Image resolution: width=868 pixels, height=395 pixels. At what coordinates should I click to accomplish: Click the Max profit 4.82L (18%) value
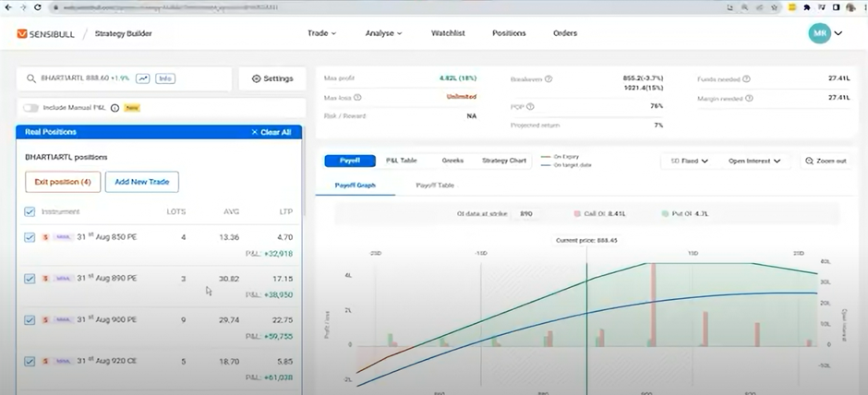coord(458,78)
